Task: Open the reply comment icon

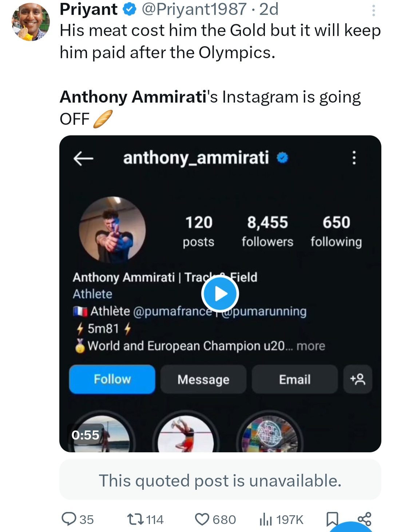Action: 69,519
